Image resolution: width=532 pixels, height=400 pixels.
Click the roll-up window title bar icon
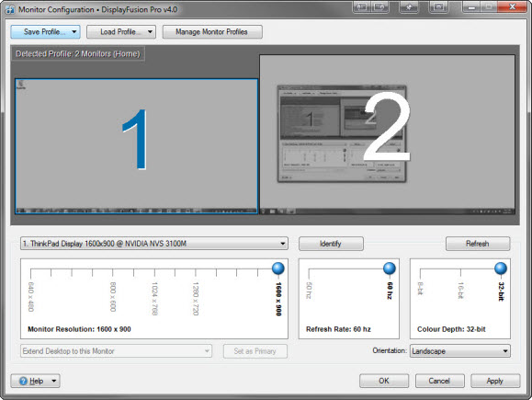[x=438, y=6]
